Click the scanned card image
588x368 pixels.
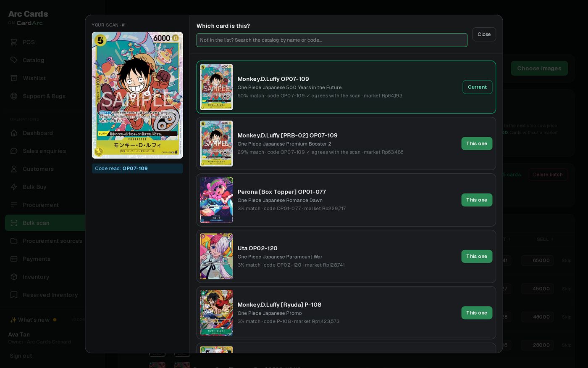[137, 95]
